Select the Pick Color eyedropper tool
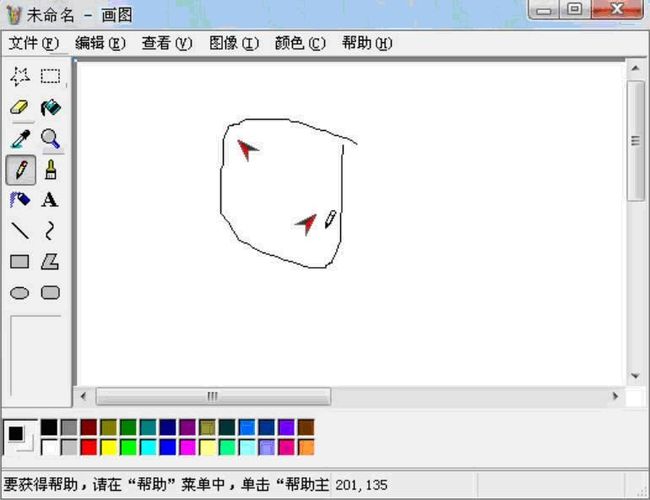The width and height of the screenshot is (650, 500). pos(20,138)
